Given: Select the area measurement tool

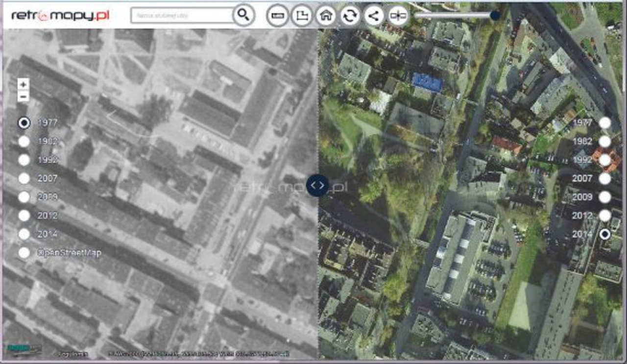Looking at the screenshot, I should 302,16.
